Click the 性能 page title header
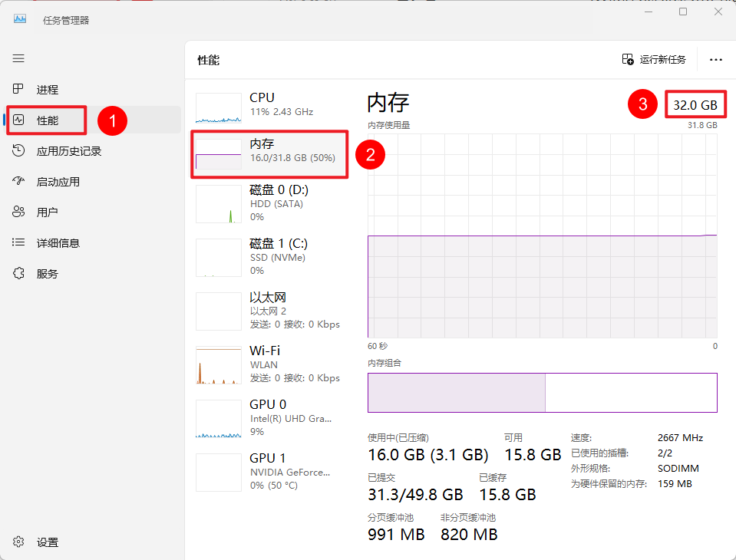Image resolution: width=736 pixels, height=560 pixels. tap(209, 60)
